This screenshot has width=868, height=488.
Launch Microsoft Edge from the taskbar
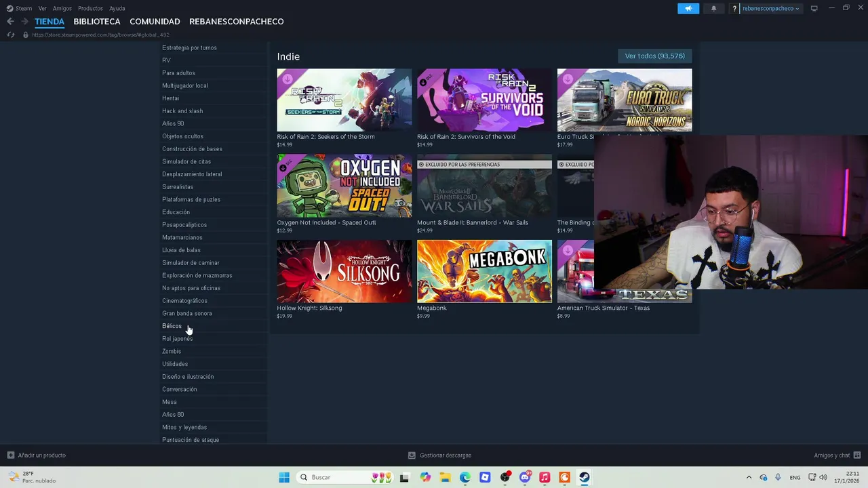pyautogui.click(x=465, y=477)
